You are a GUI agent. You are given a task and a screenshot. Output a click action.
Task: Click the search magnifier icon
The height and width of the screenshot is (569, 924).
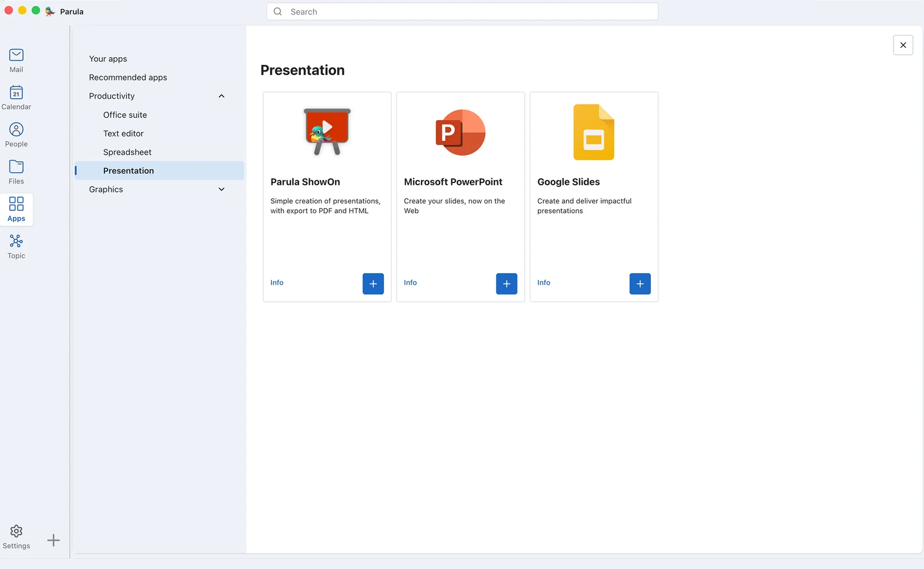click(278, 12)
